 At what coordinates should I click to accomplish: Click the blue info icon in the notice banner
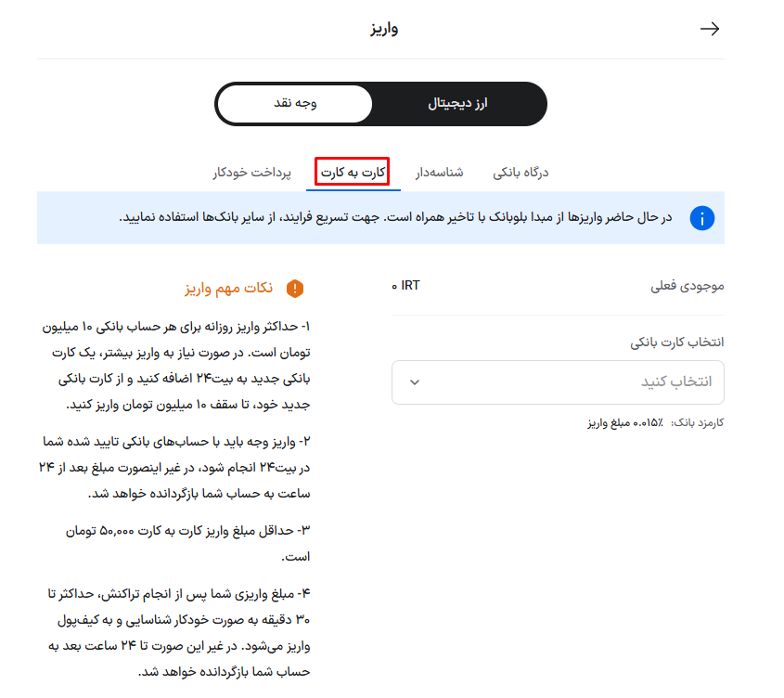click(x=702, y=218)
